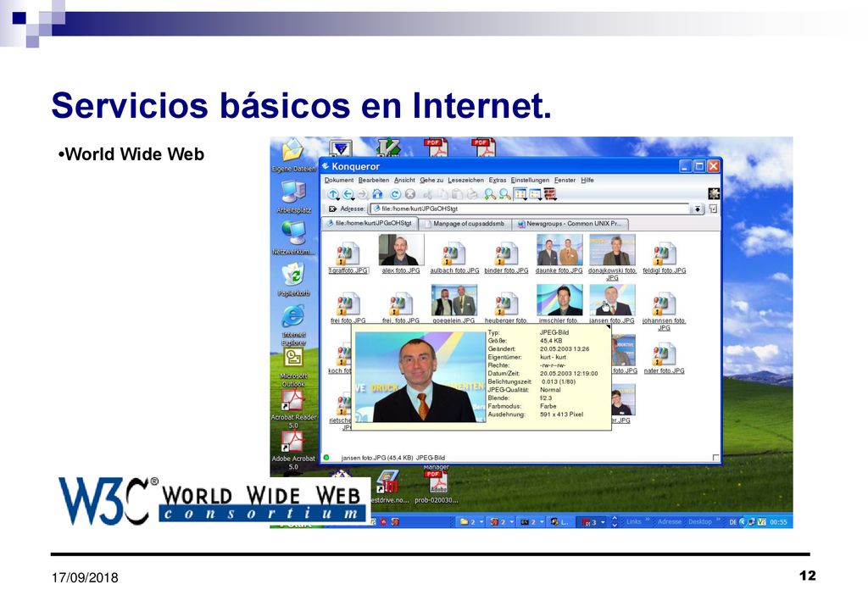The width and height of the screenshot is (868, 601).
Task: Click the Adresse location input field
Action: tap(530, 209)
